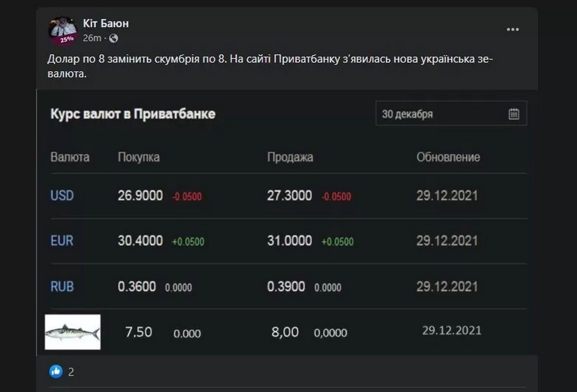Click the USD buy rate 26.9000

[x=140, y=196]
